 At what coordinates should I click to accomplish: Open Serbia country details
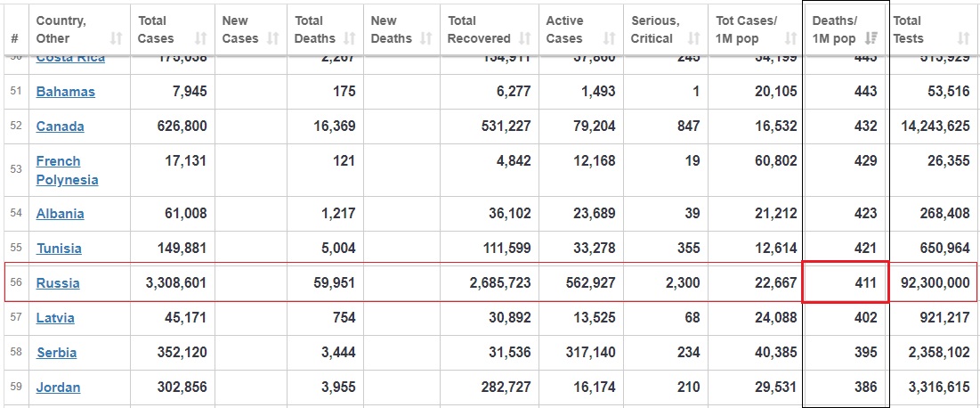56,353
